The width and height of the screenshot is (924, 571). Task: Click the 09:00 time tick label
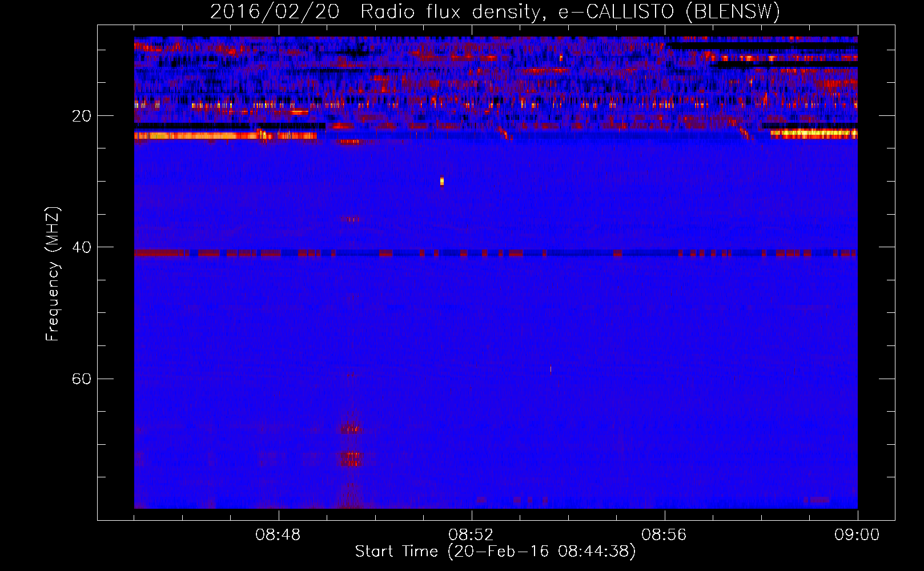pos(857,535)
